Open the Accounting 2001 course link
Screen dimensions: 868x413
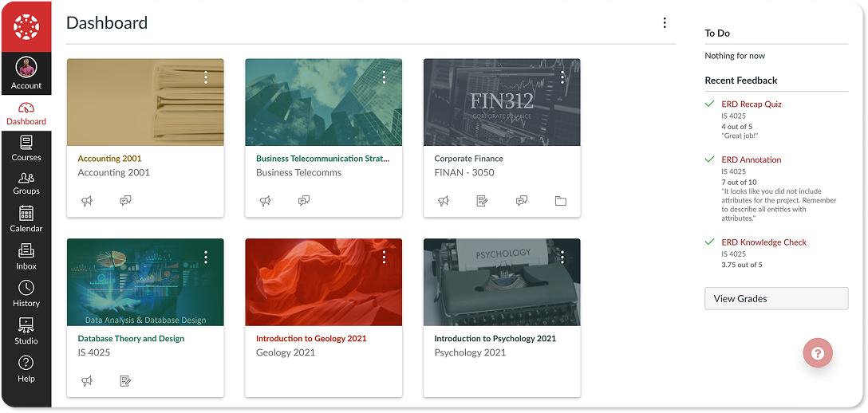tap(109, 159)
